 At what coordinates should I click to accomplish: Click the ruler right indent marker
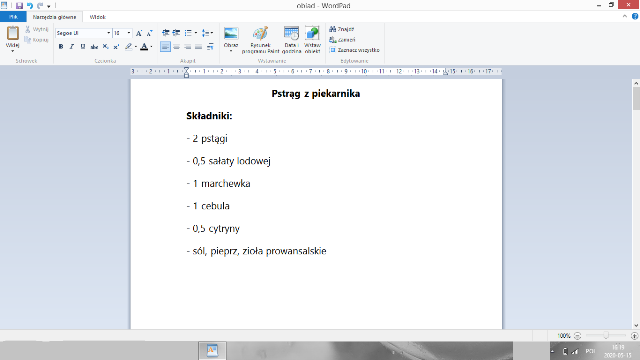446,73
